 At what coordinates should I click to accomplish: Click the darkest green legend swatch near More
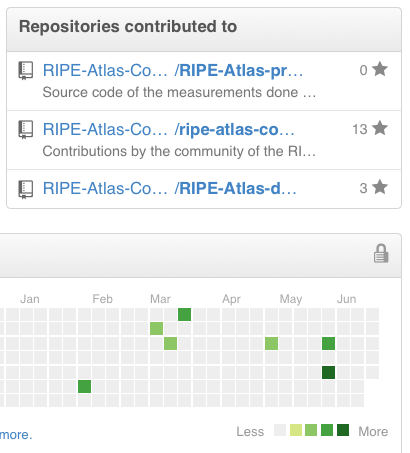pos(343,430)
